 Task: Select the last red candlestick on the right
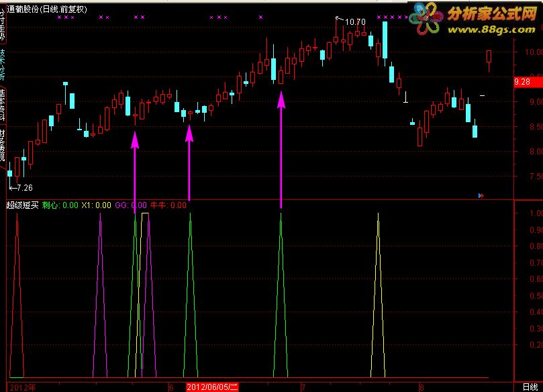pyautogui.click(x=489, y=57)
